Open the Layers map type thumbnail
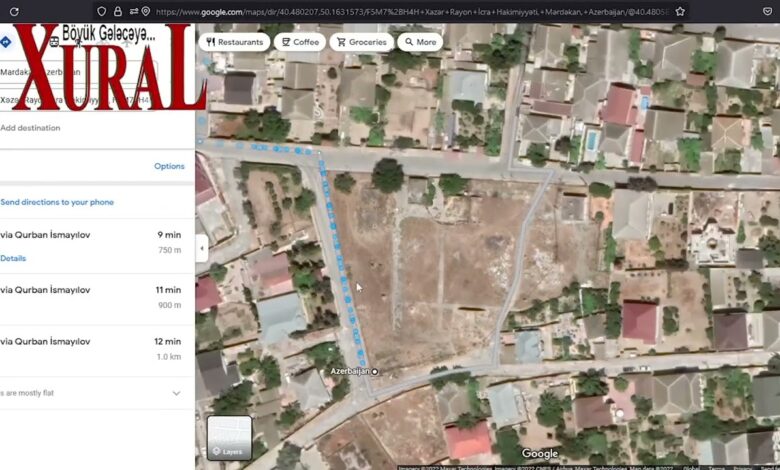 pyautogui.click(x=229, y=438)
